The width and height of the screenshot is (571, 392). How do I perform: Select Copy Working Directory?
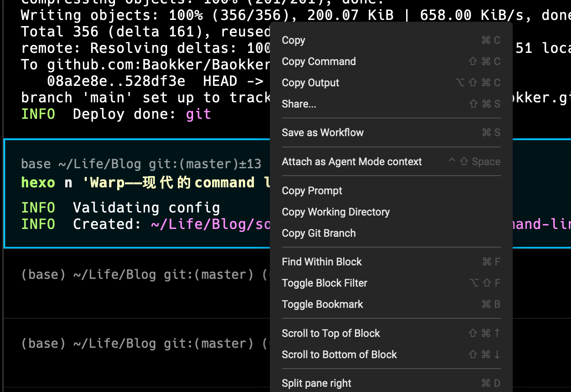point(391,212)
